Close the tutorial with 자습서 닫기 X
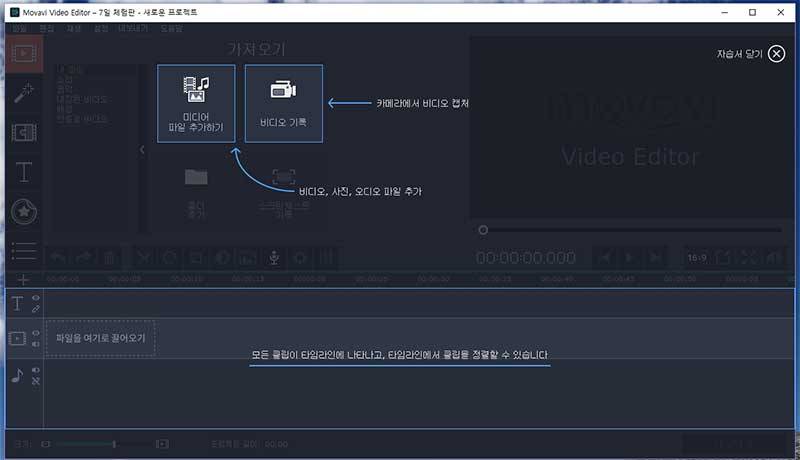 [x=776, y=54]
